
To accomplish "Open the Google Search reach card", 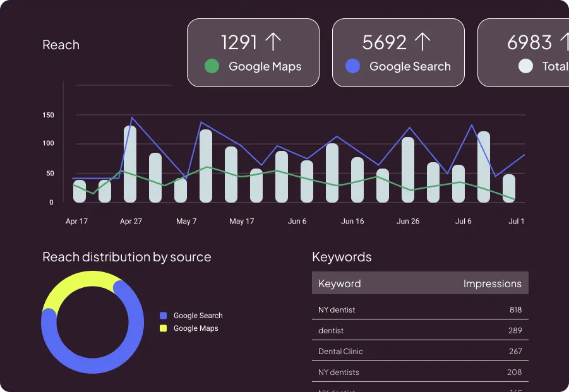I will (398, 52).
